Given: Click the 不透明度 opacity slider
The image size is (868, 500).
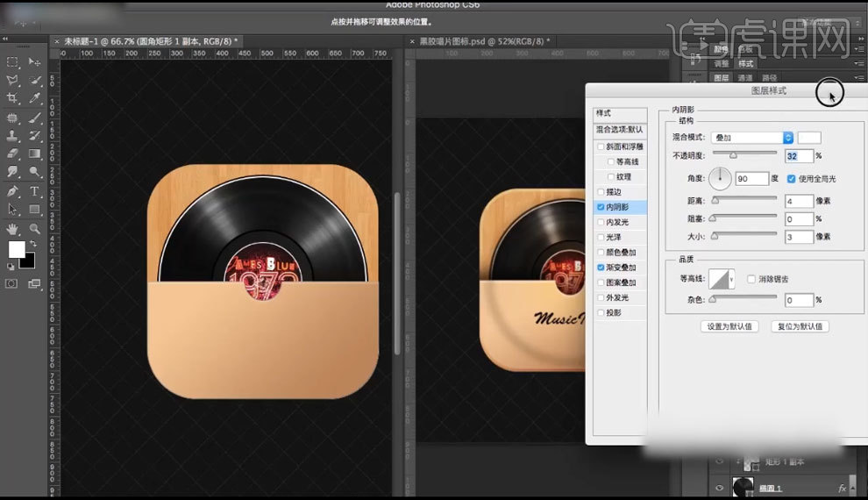Looking at the screenshot, I should point(744,154).
